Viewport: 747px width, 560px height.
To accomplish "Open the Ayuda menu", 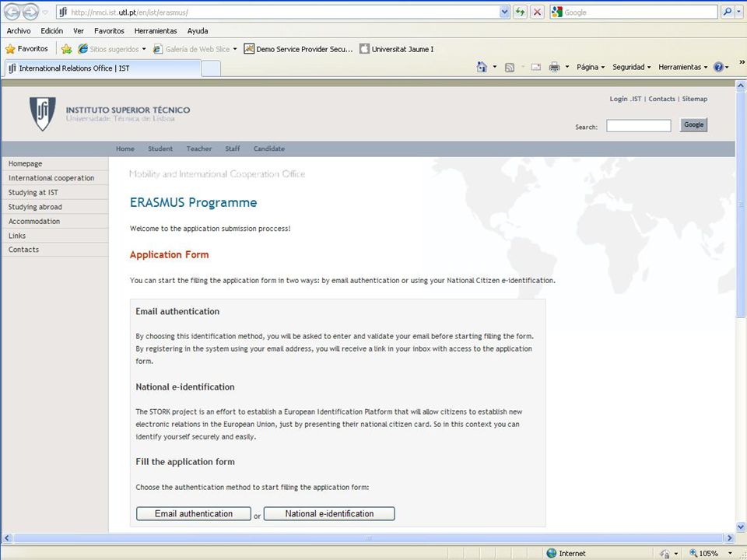I will point(197,30).
